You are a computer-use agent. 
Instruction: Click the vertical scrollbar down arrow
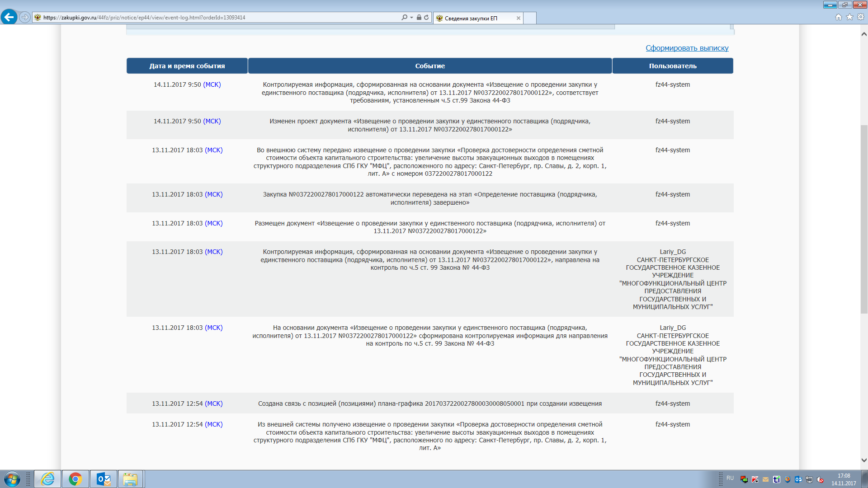pos(864,460)
